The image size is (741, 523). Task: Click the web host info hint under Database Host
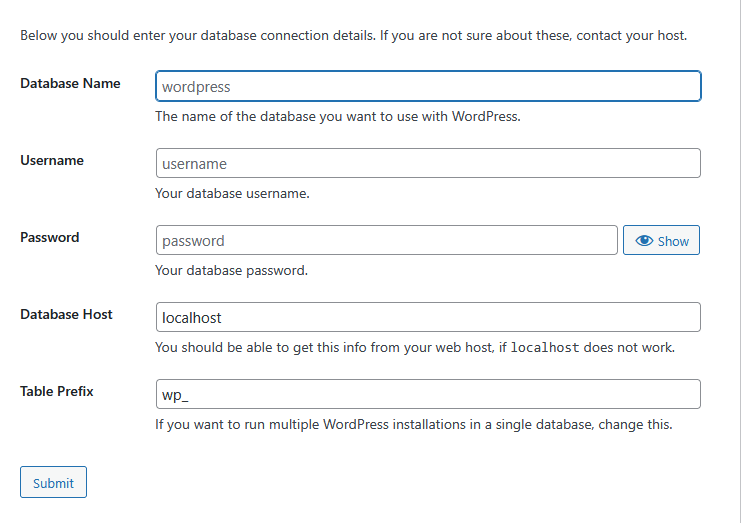coord(415,347)
